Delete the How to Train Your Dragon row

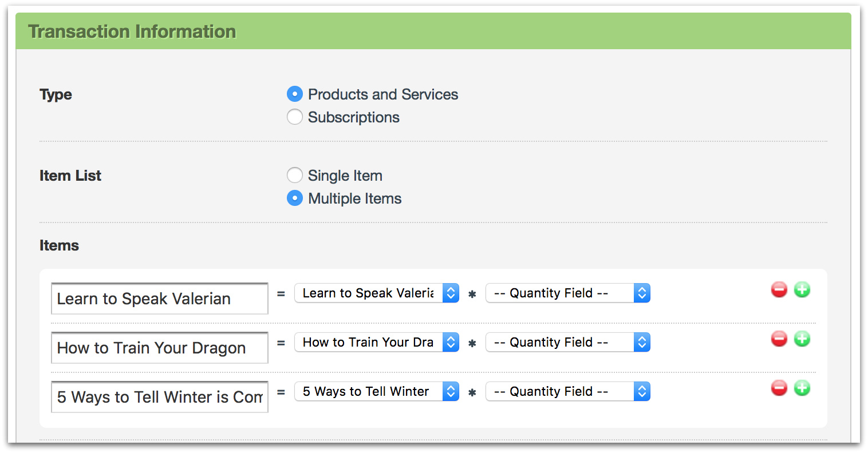(x=779, y=339)
